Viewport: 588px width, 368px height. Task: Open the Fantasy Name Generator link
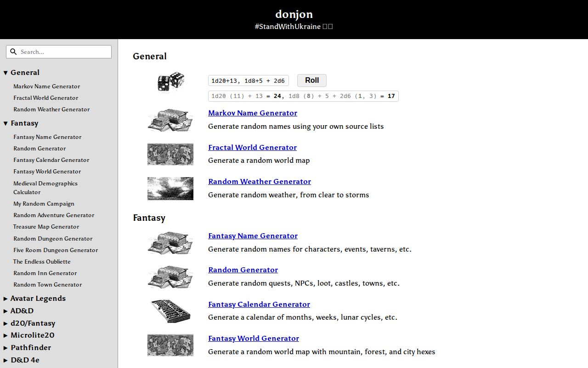coord(253,236)
